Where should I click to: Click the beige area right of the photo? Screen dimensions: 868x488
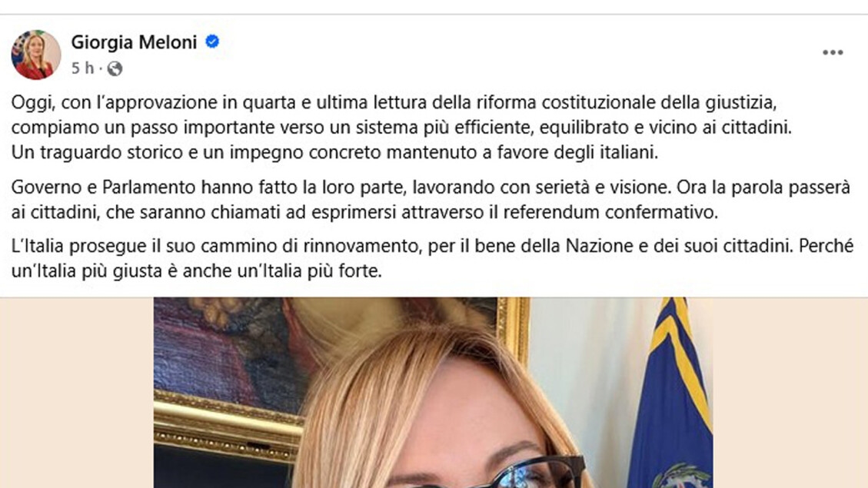click(x=790, y=393)
